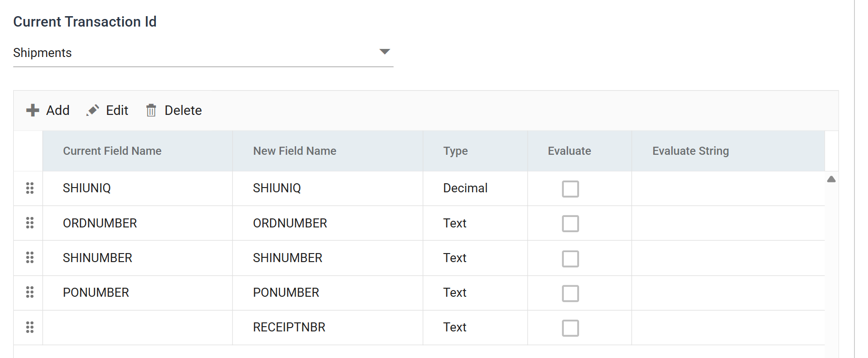Toggle Evaluate checkbox for ORDNUMBER
Screen dimensions: 868x358
[570, 224]
